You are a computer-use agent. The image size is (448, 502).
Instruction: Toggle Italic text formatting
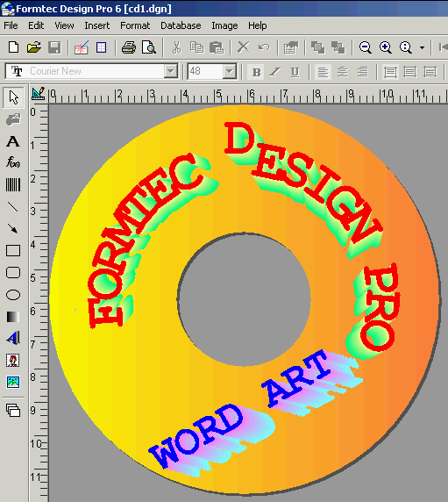275,72
